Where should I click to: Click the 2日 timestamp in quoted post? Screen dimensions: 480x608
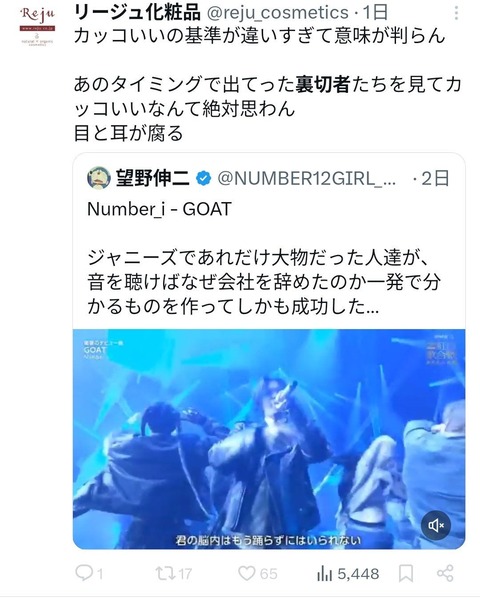pos(435,178)
